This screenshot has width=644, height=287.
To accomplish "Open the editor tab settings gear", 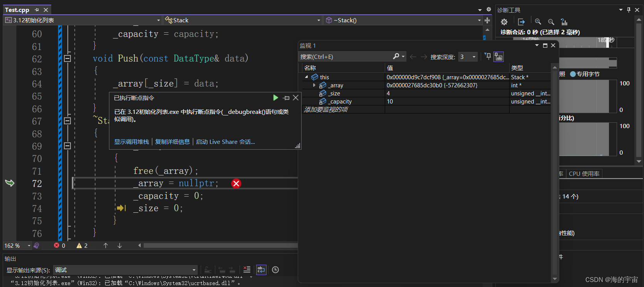I will pyautogui.click(x=489, y=10).
